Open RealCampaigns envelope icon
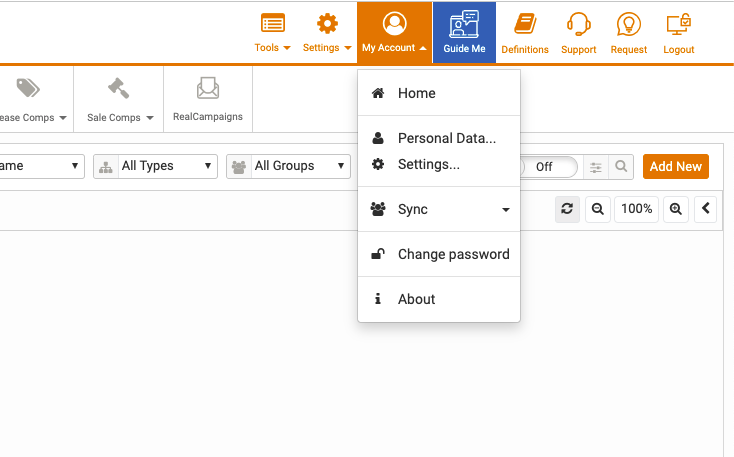Viewport: 734px width, 457px height. click(x=208, y=88)
